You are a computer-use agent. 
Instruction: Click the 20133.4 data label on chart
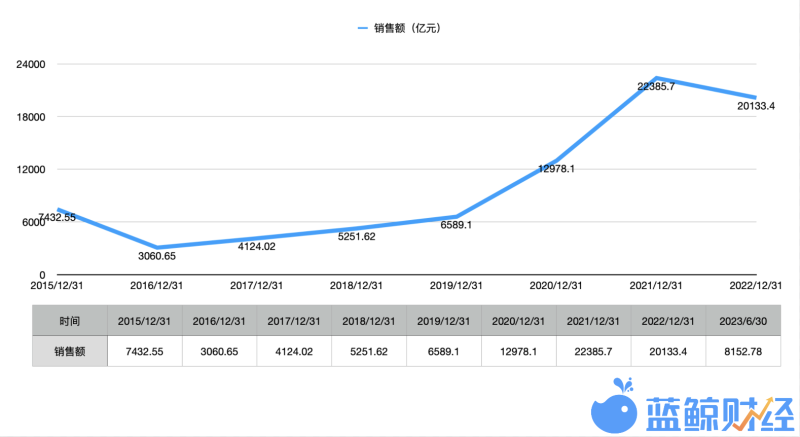(755, 106)
